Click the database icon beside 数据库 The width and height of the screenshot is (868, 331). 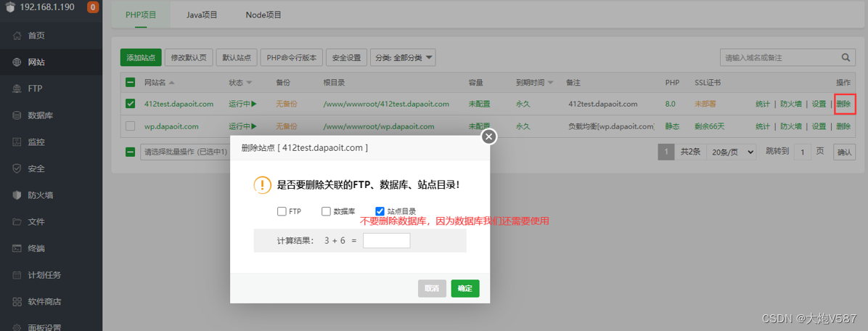point(17,115)
